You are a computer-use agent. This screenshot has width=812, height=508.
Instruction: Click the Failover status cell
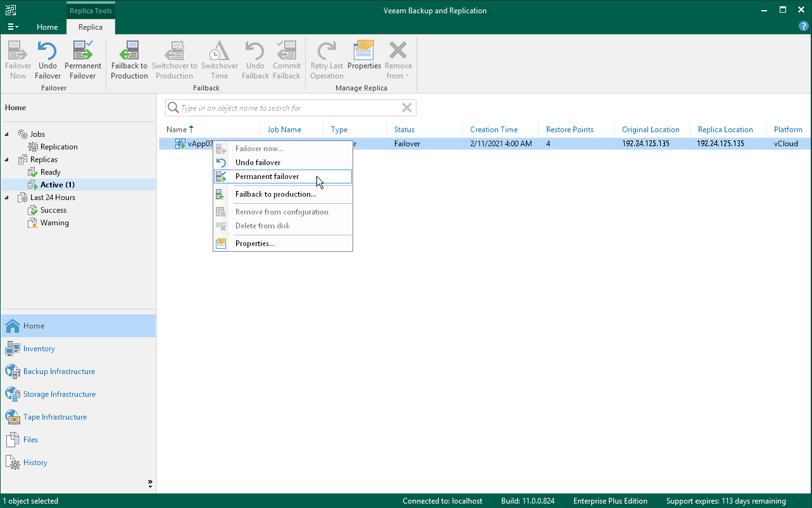407,144
